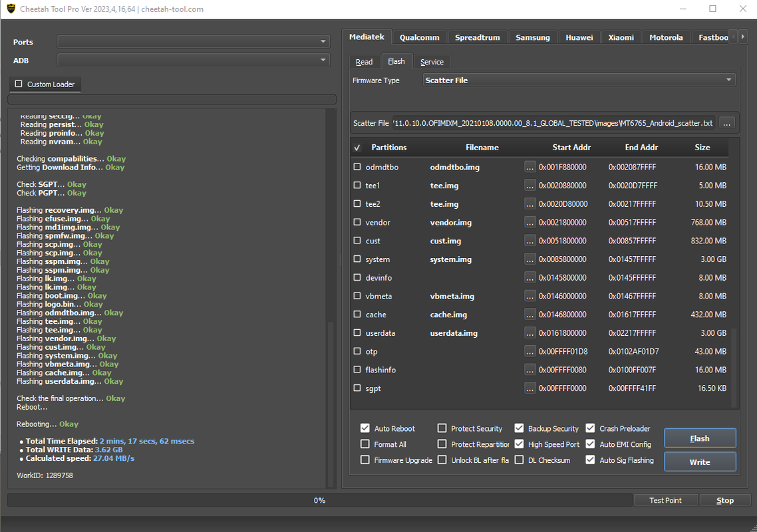The height and width of the screenshot is (532, 757).
Task: Enable the Format All checkbox
Action: (x=365, y=444)
